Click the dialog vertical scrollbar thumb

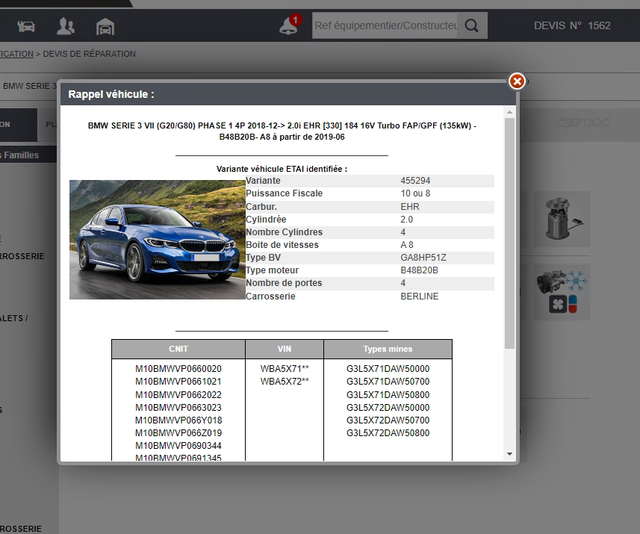(509, 234)
